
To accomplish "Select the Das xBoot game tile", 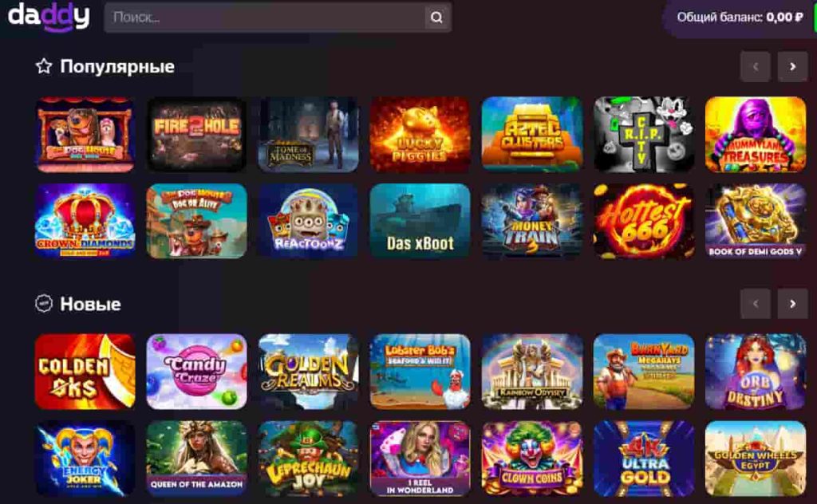I will point(420,221).
